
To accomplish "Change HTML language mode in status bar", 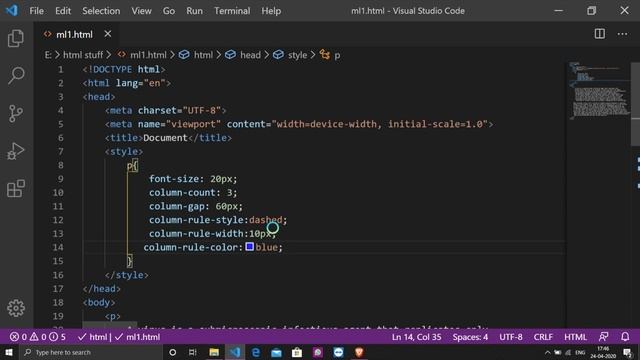I will 575,337.
